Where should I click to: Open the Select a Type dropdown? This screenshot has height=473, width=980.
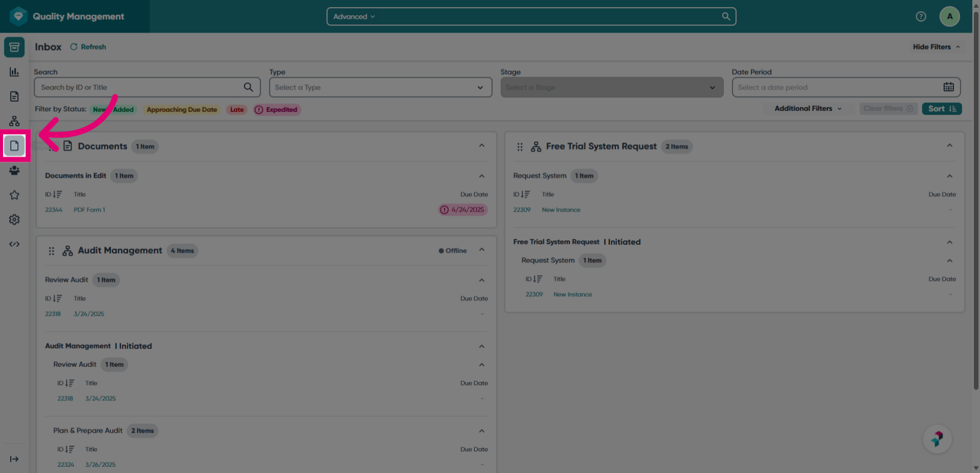381,87
